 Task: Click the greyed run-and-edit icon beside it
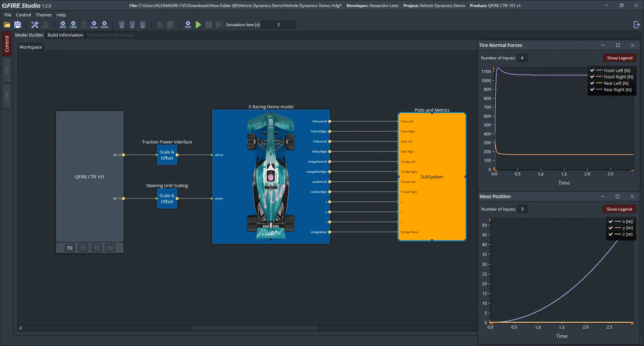point(171,24)
